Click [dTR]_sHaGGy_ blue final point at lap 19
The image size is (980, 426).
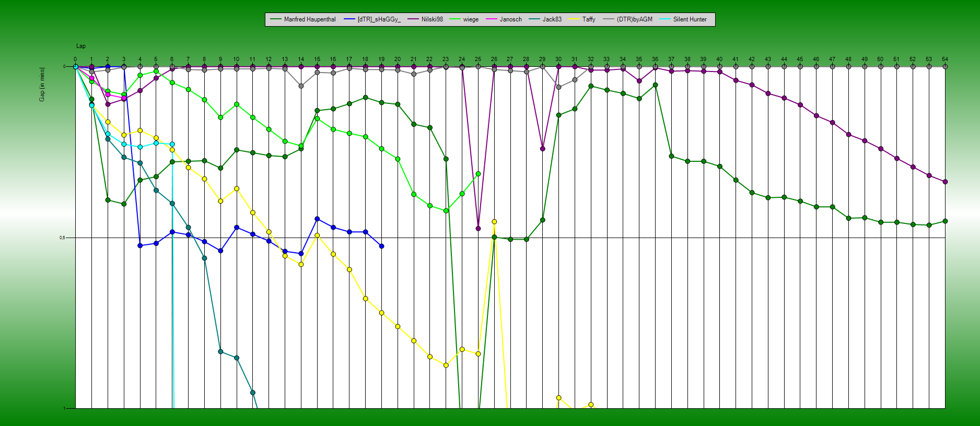pos(381,246)
